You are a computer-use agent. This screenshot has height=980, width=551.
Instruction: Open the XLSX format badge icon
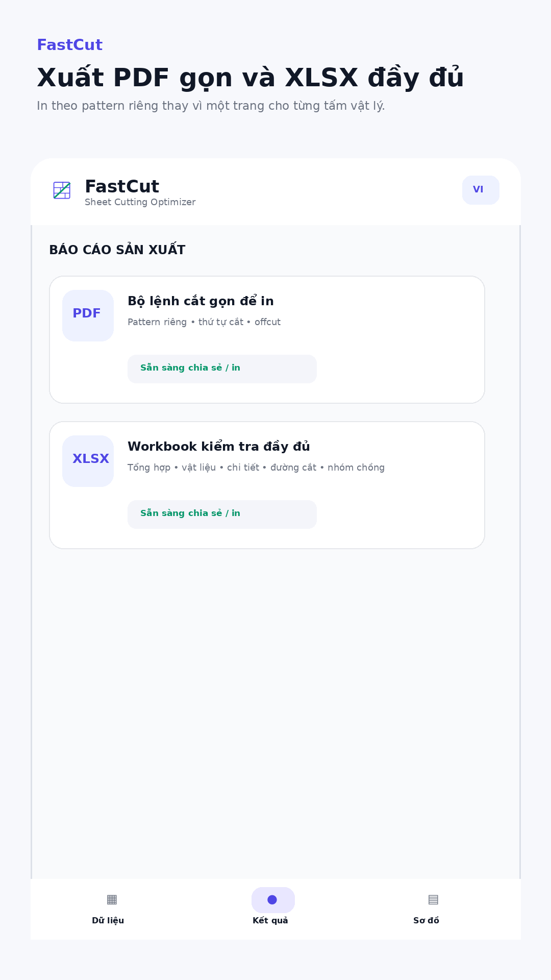(88, 461)
